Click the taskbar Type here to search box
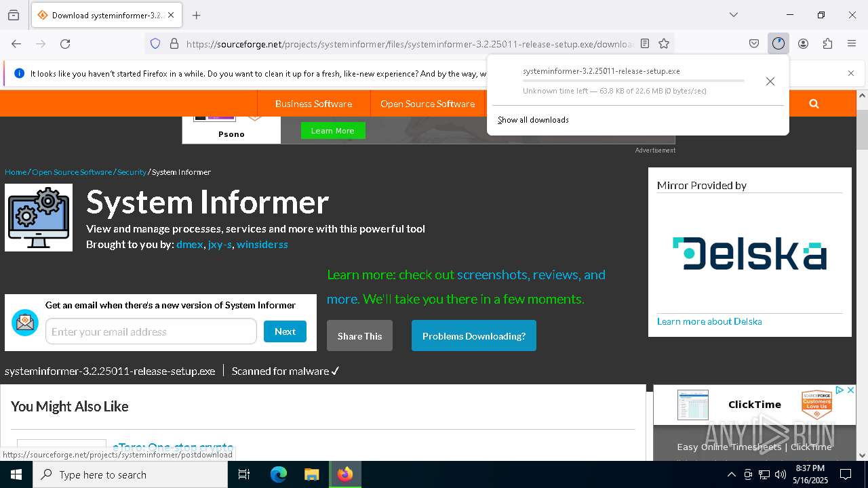 click(130, 474)
